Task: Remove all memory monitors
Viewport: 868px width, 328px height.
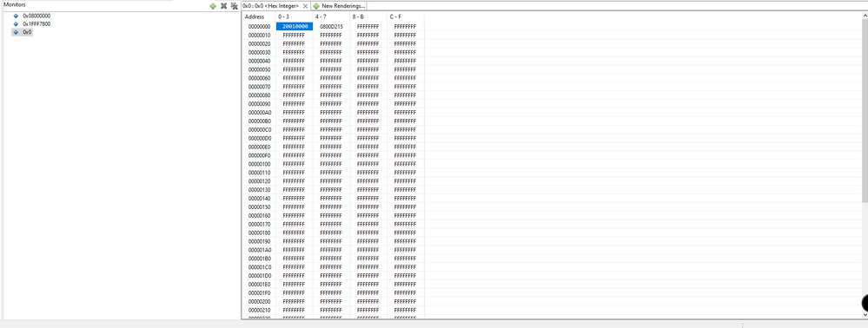Action: coord(235,6)
